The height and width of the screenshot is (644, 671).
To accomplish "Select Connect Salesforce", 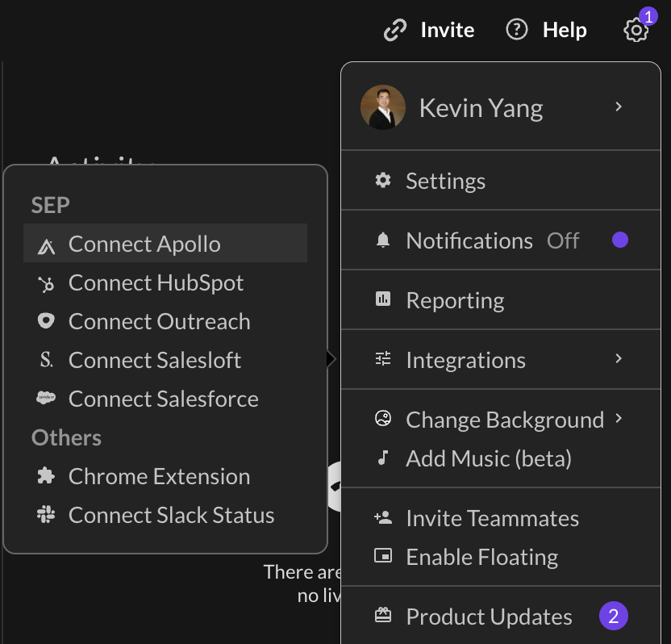I will click(x=165, y=399).
